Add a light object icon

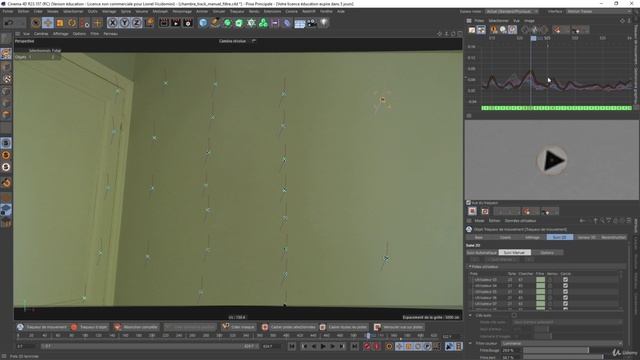click(x=324, y=23)
